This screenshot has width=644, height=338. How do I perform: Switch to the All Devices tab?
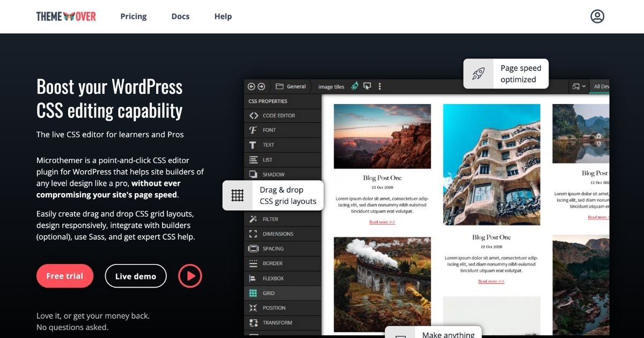pyautogui.click(x=601, y=86)
